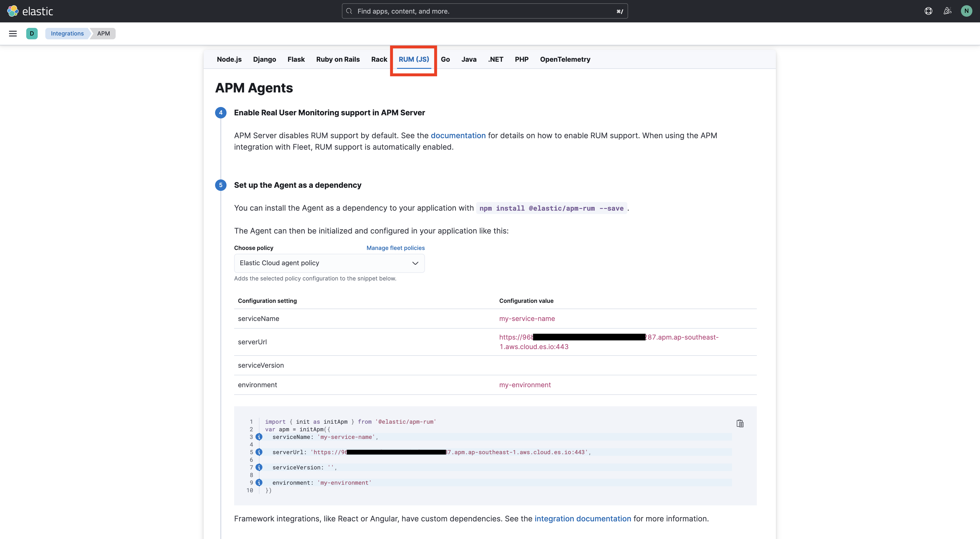Open the help life-ring icon in the header

pos(928,11)
